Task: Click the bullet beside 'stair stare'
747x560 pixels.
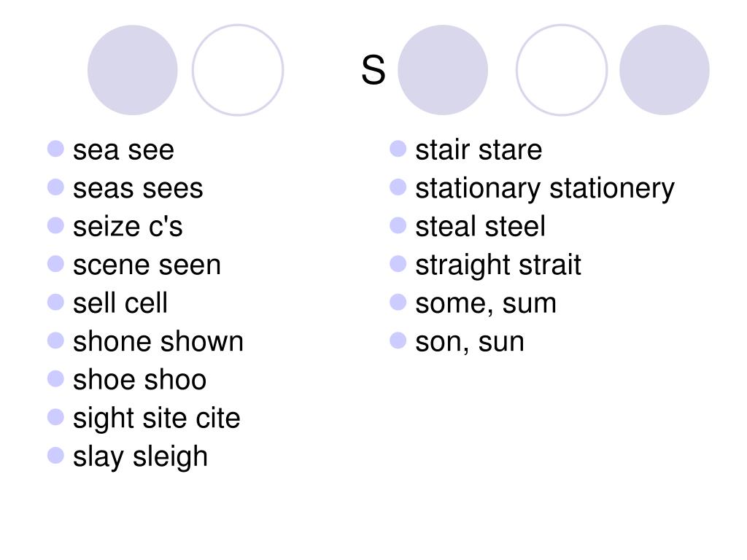Action: pyautogui.click(x=398, y=149)
